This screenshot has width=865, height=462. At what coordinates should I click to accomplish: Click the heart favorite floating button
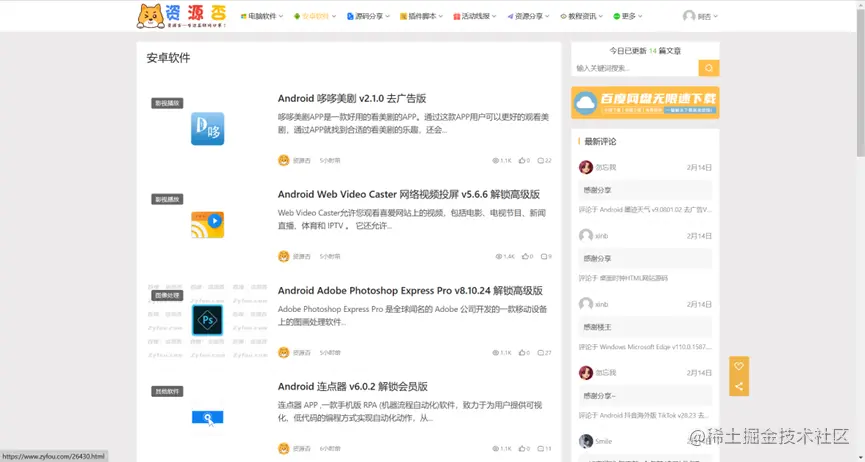point(739,366)
